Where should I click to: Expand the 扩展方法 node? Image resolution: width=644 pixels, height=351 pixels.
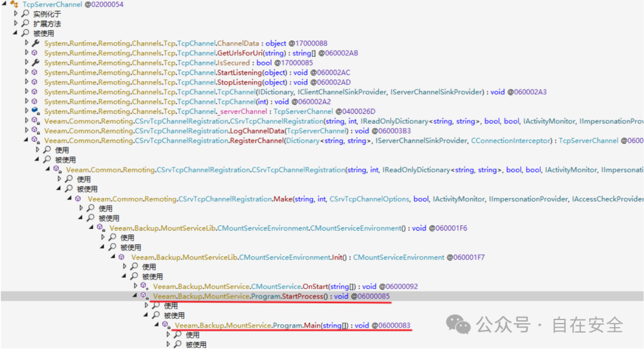pos(16,23)
